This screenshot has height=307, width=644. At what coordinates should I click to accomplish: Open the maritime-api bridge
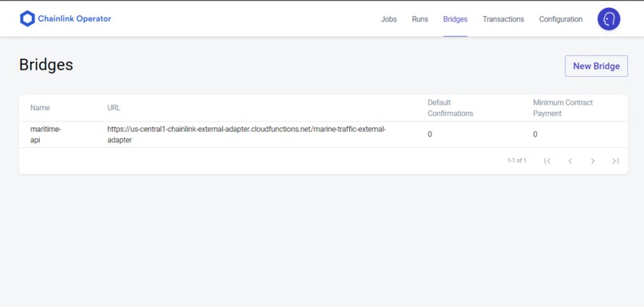tap(46, 134)
